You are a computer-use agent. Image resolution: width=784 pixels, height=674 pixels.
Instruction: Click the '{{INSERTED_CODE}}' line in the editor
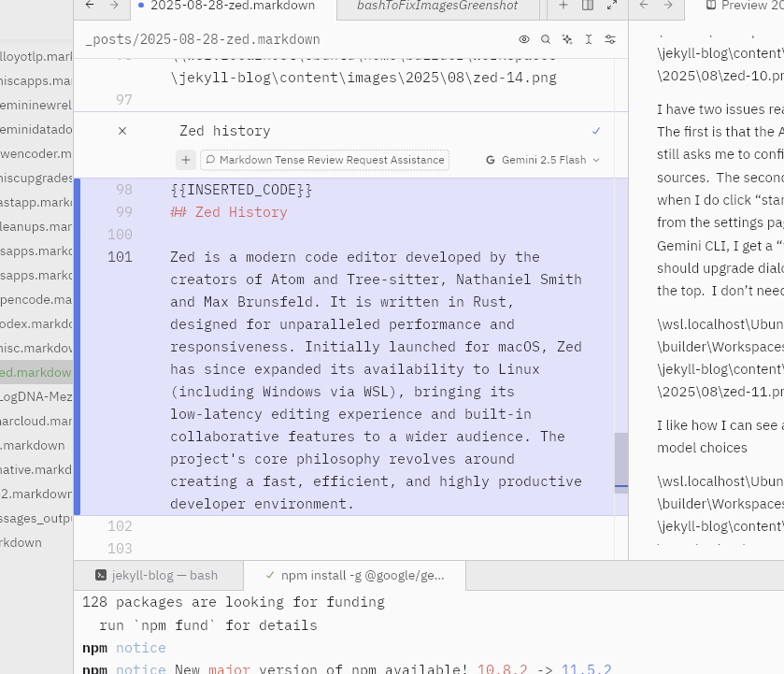pos(241,190)
